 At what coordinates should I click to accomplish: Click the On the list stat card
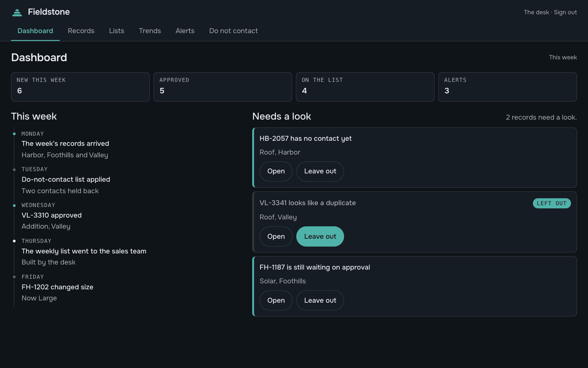pyautogui.click(x=365, y=87)
